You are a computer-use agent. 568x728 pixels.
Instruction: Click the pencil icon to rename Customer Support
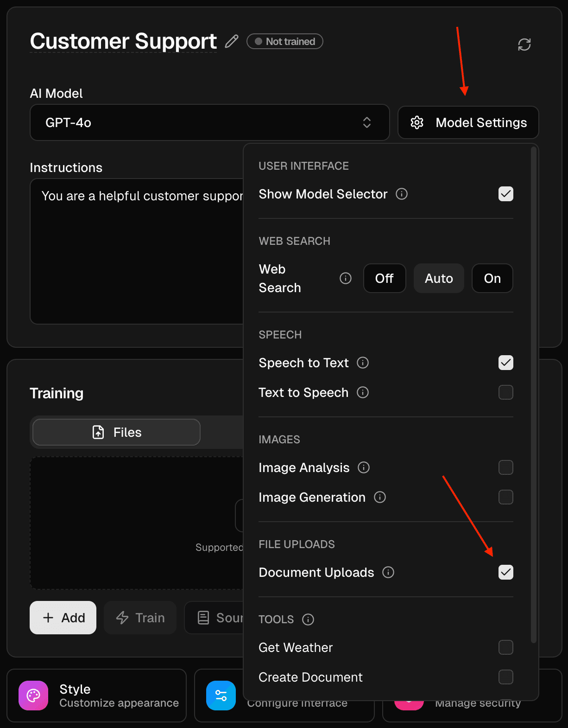232,41
